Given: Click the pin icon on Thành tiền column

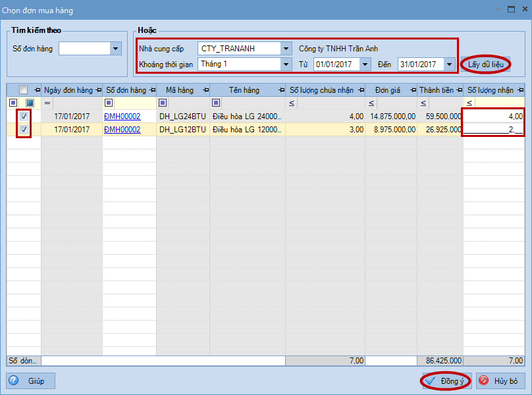Looking at the screenshot, I should (458, 90).
